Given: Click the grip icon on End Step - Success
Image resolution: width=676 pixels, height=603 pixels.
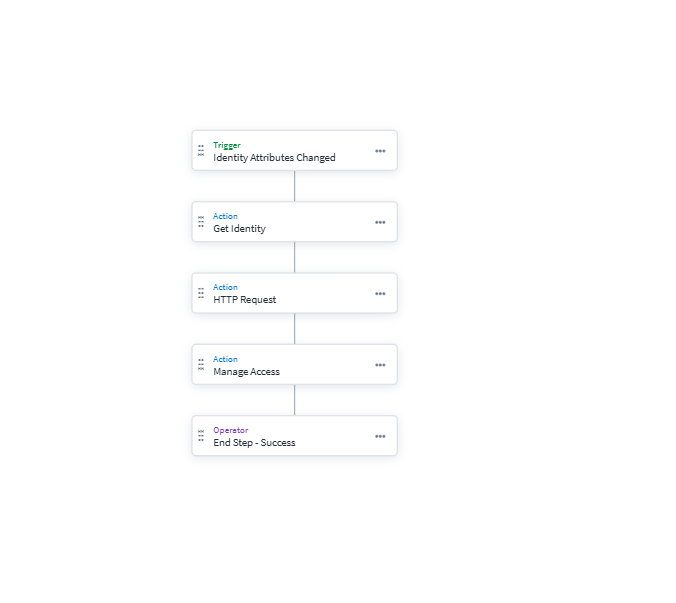Looking at the screenshot, I should [201, 435].
